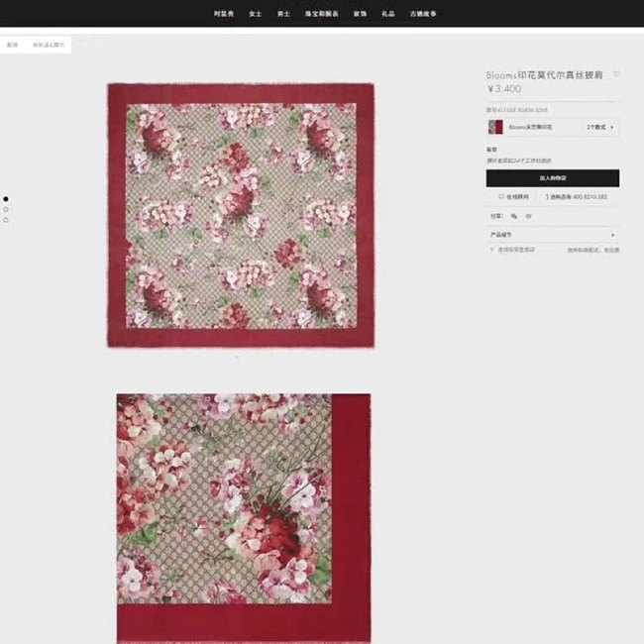
Task: Select the first image indicator dot
Action: 6,199
